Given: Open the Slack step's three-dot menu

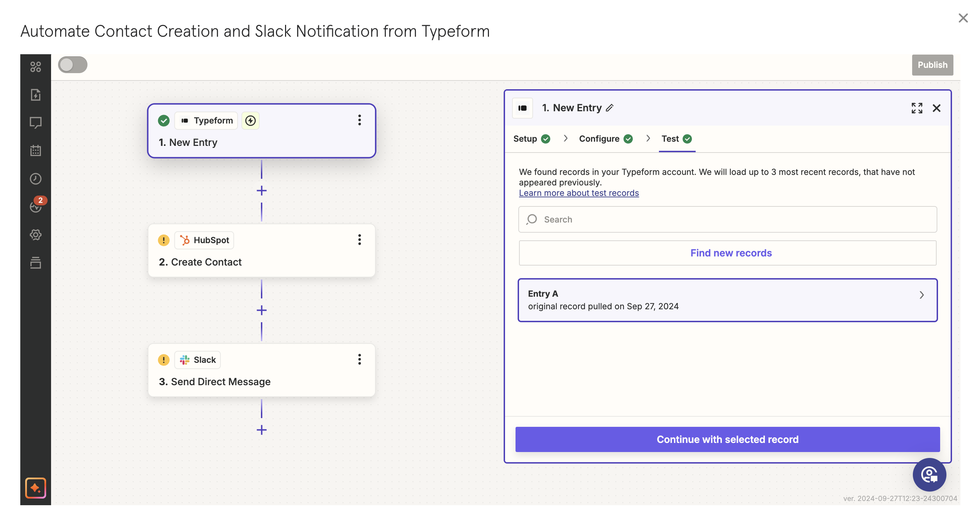Looking at the screenshot, I should pos(359,359).
